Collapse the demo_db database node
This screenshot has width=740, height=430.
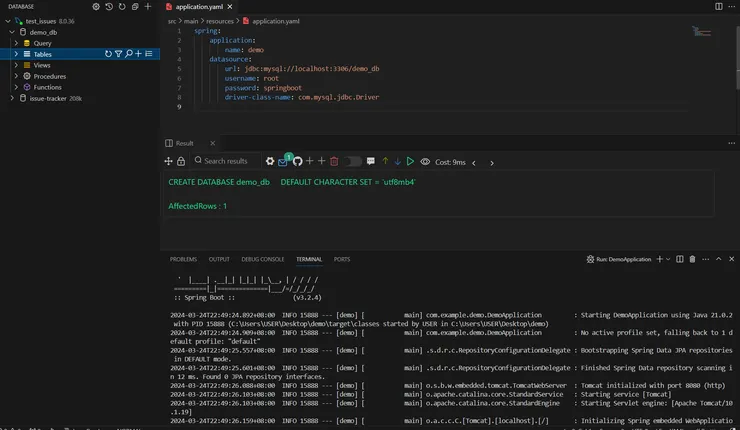10,32
